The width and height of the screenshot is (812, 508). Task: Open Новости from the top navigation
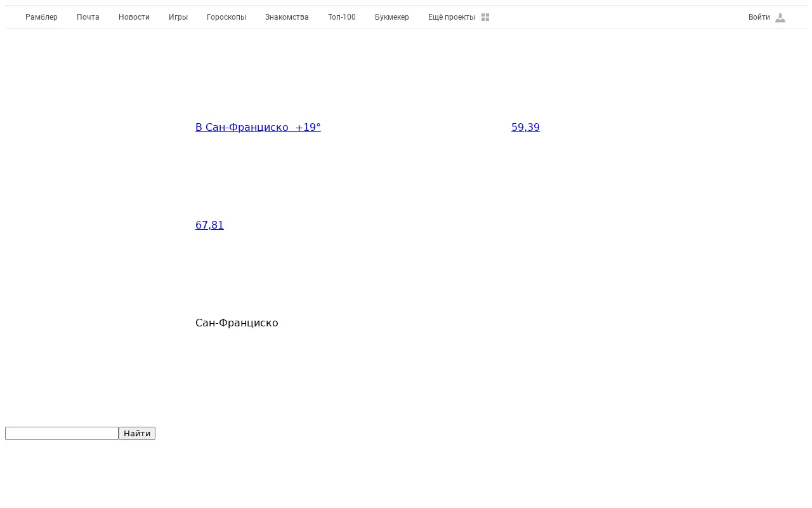pos(134,17)
